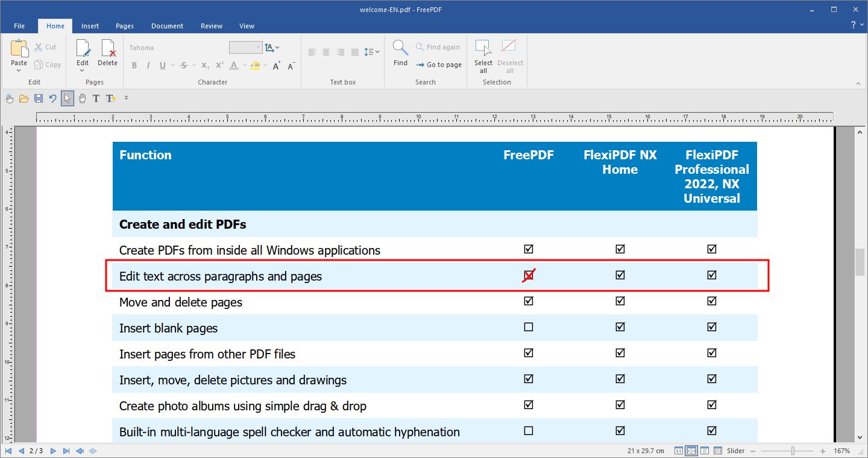Save the document using the disk icon

tap(38, 99)
